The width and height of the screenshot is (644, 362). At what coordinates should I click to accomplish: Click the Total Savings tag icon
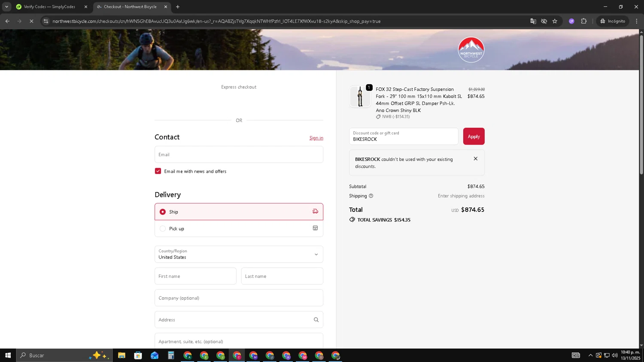(x=352, y=220)
